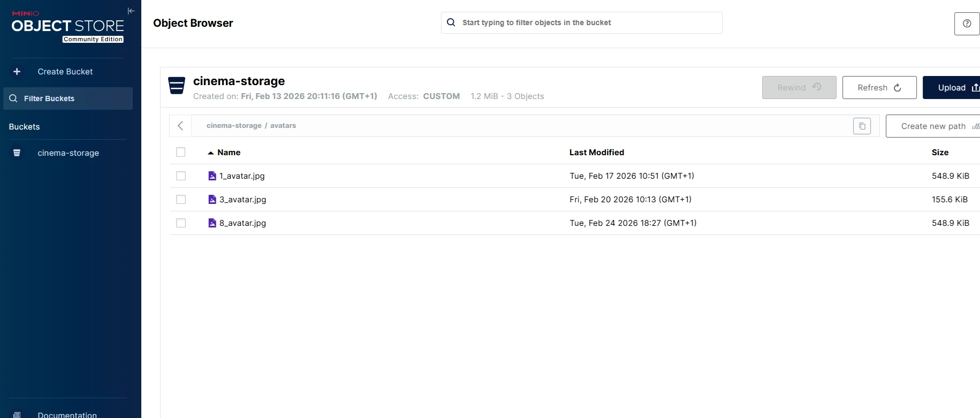980x418 pixels.
Task: Click the cinema-storage bucket icon in sidebar
Action: pyautogui.click(x=17, y=153)
